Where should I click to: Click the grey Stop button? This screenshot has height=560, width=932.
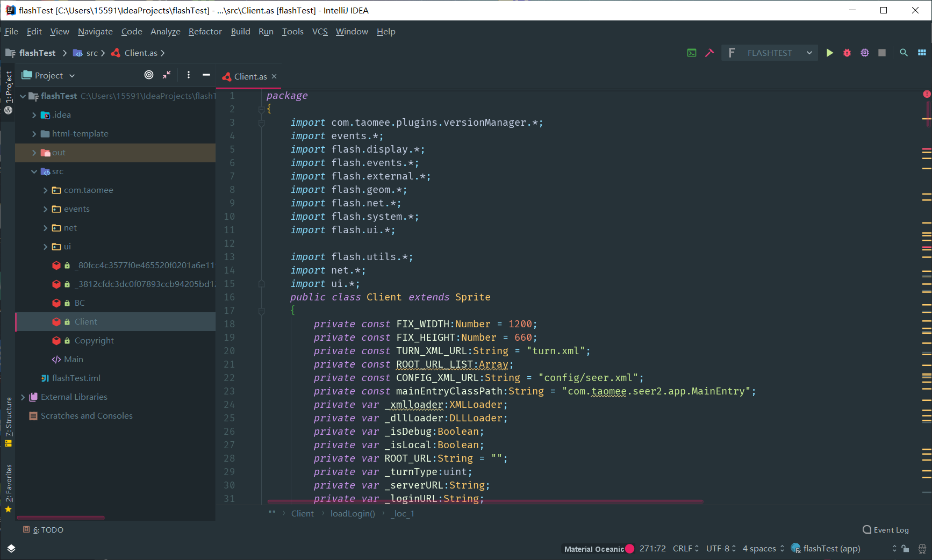[882, 53]
